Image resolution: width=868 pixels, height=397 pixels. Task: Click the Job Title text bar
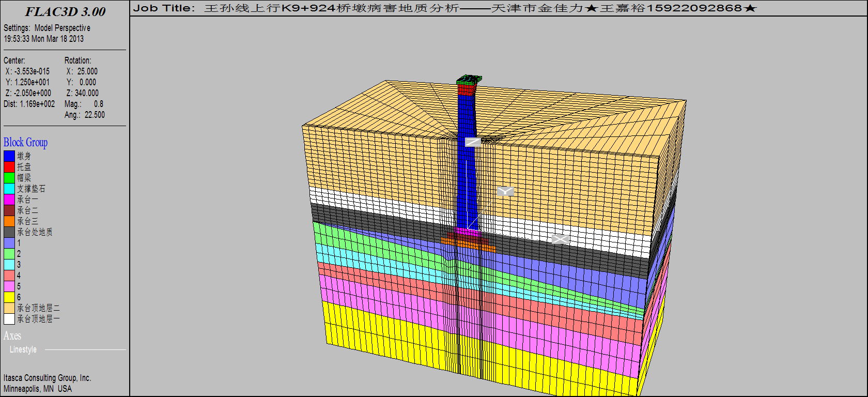click(x=444, y=8)
